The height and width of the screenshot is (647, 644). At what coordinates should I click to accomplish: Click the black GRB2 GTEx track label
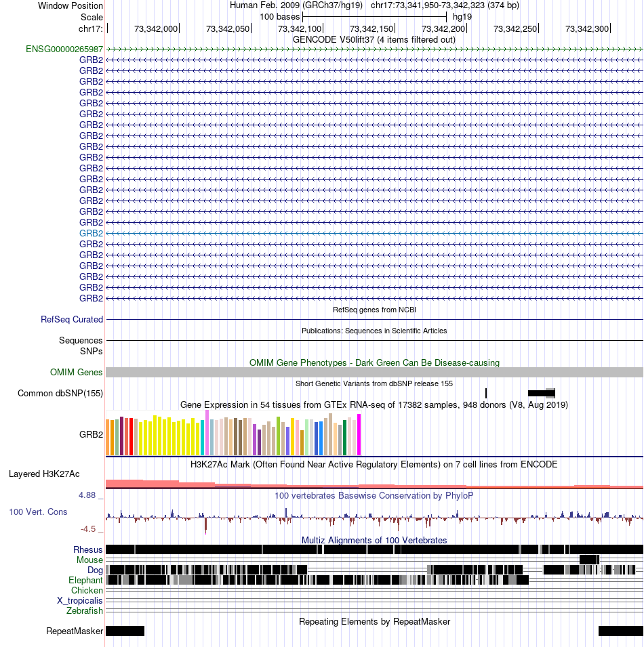coord(92,434)
